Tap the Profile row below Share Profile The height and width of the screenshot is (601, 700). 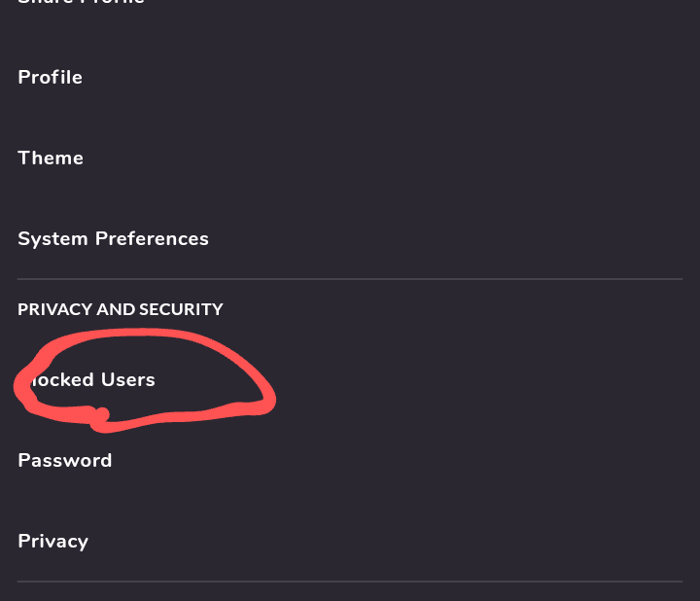pos(51,78)
